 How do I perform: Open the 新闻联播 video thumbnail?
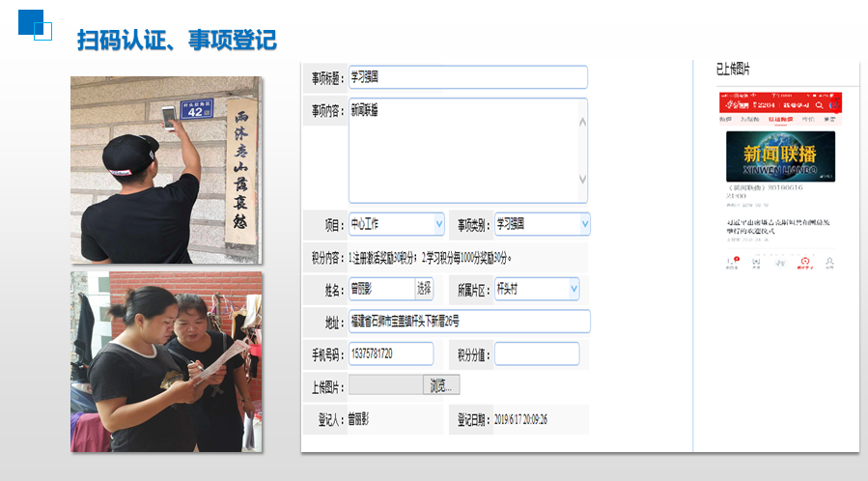pyautogui.click(x=780, y=156)
